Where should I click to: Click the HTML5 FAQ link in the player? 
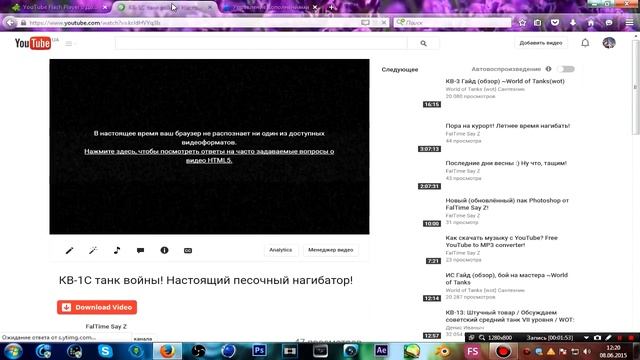[x=209, y=156]
